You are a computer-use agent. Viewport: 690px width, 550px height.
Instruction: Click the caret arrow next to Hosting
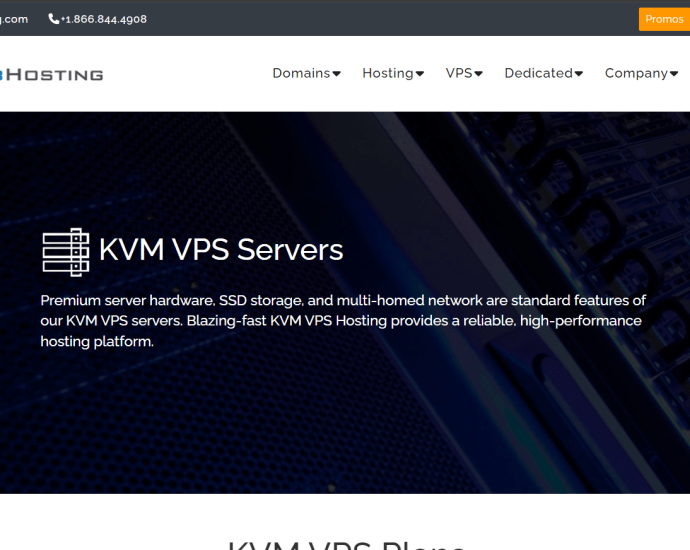click(420, 74)
